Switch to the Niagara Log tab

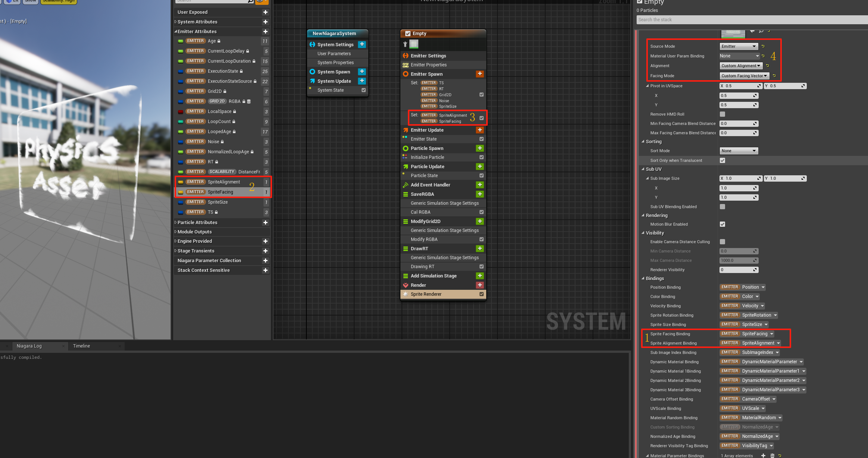coord(29,346)
